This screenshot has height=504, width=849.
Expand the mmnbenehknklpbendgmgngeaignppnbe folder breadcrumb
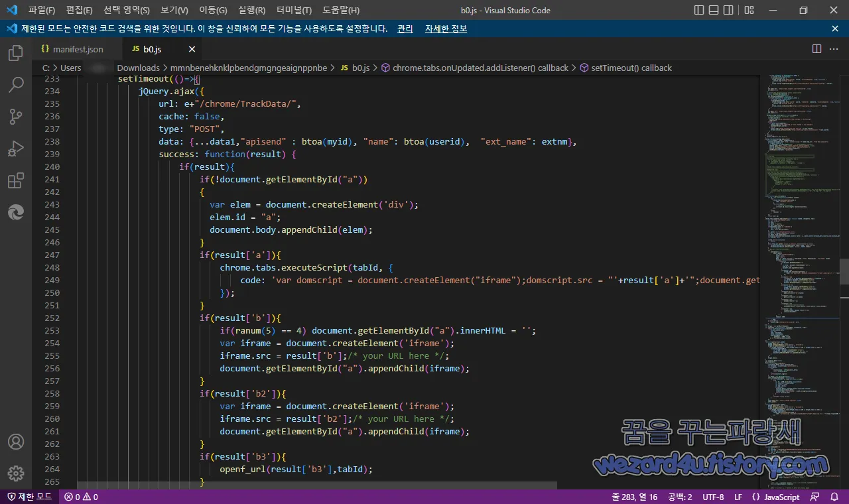coord(249,68)
